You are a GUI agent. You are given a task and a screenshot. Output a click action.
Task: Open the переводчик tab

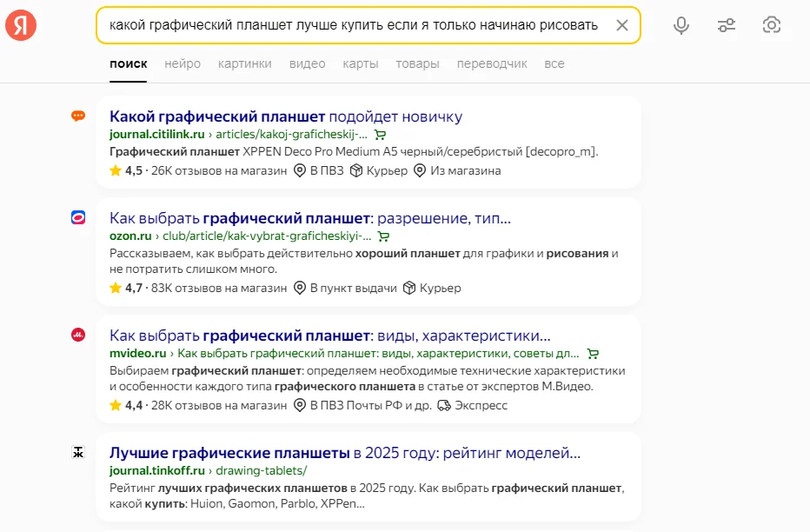point(491,63)
